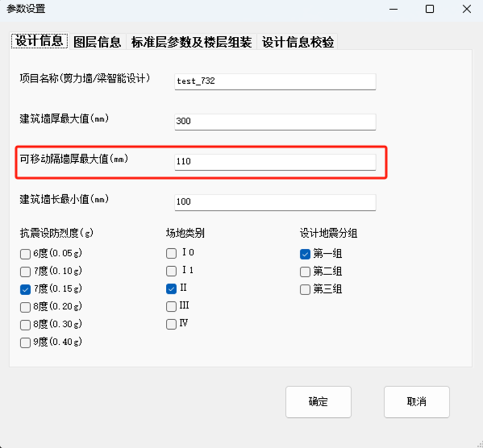Viewport: 483px width, 448px height.
Task: Toggle the site category II checkbox
Action: coord(171,289)
